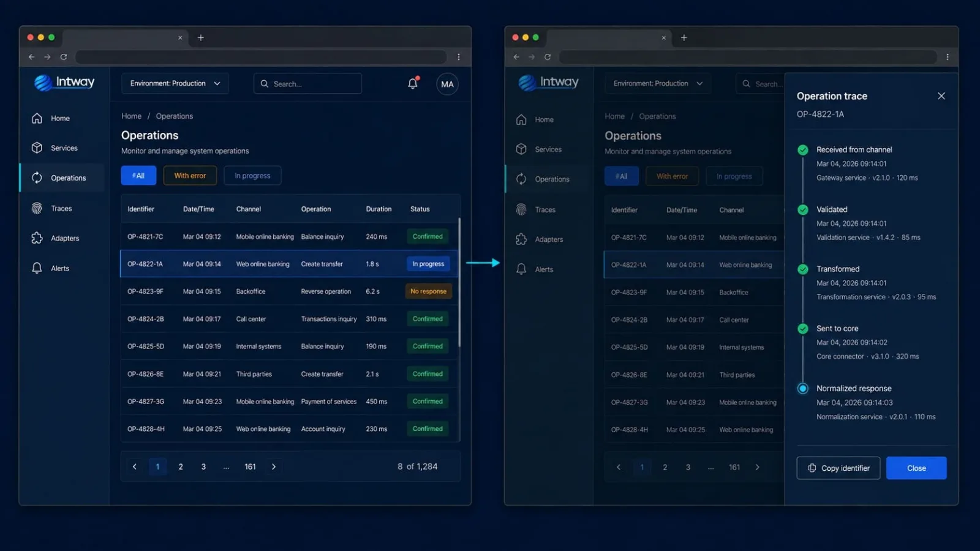The height and width of the screenshot is (551, 980).
Task: Click Home breadcrumb in left window
Action: tap(131, 116)
